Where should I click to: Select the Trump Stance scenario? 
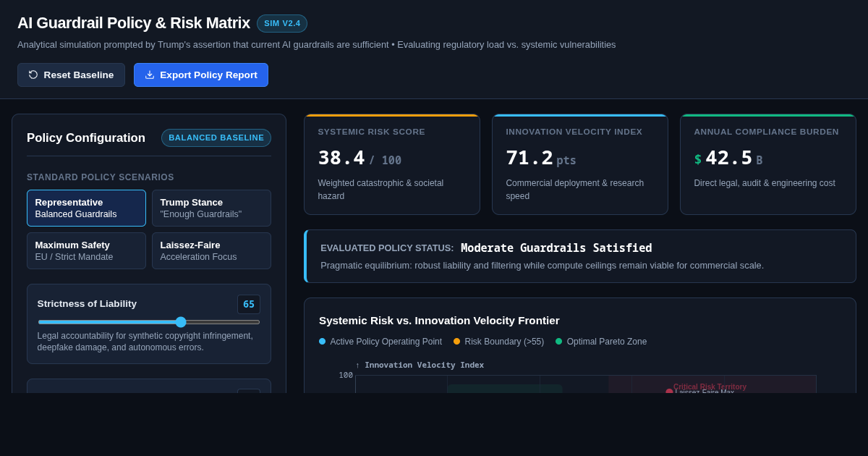click(211, 208)
